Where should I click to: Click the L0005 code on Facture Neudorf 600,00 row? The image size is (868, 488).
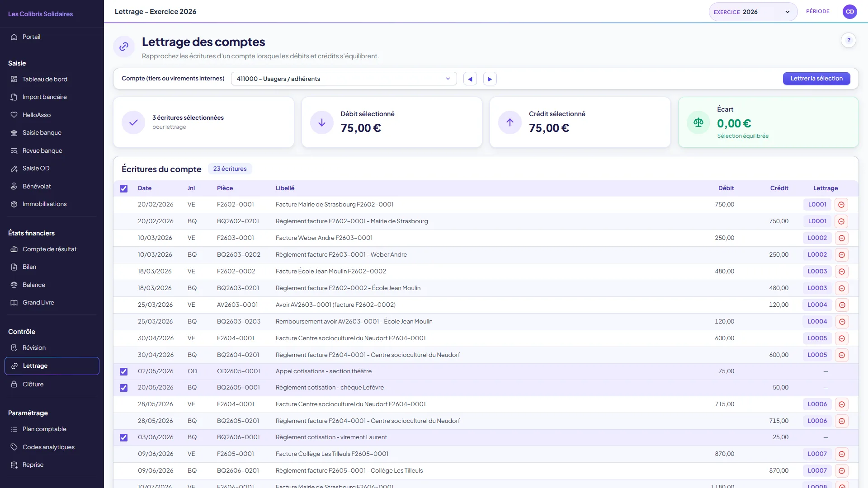pos(817,338)
